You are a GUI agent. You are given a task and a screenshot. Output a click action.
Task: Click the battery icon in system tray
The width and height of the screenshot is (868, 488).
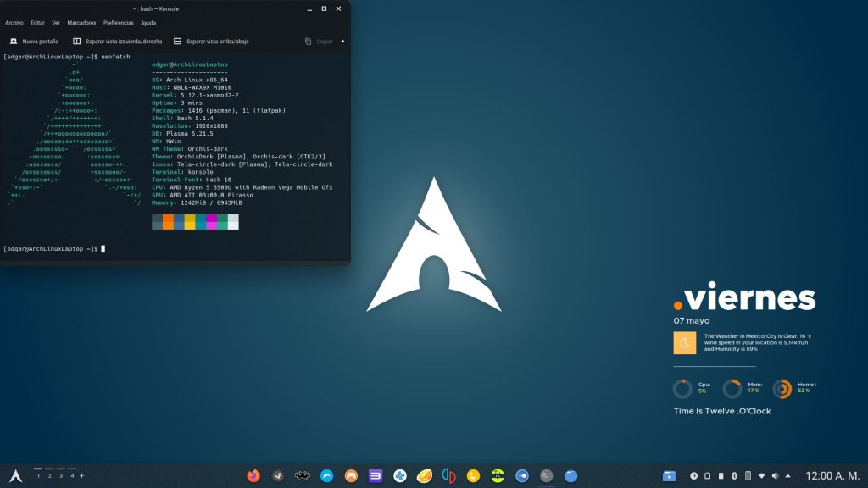pos(721,475)
